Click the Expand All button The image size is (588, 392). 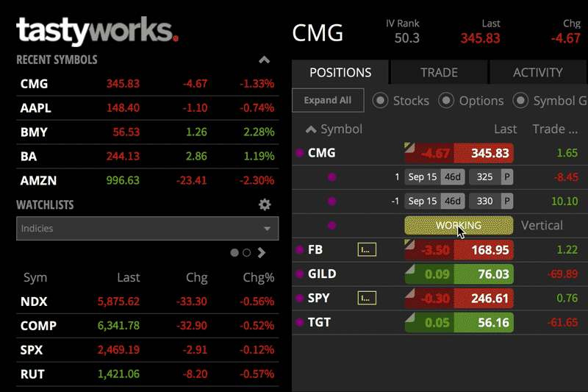click(327, 101)
